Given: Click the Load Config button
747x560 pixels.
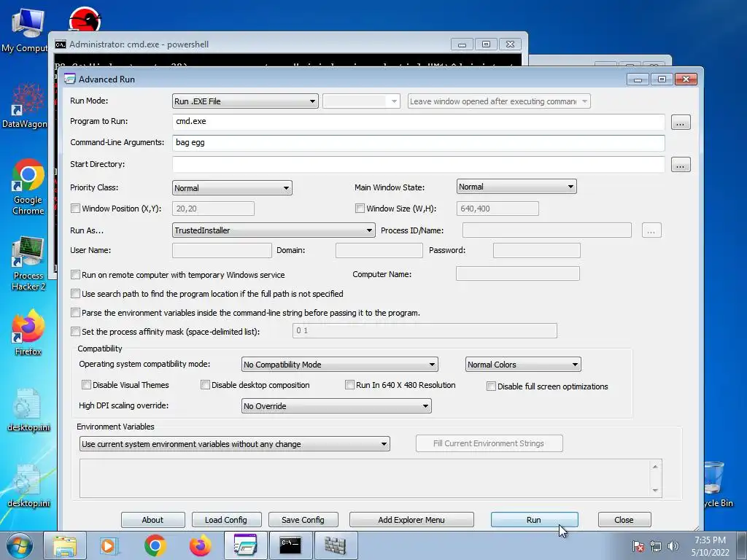Looking at the screenshot, I should click(x=226, y=519).
